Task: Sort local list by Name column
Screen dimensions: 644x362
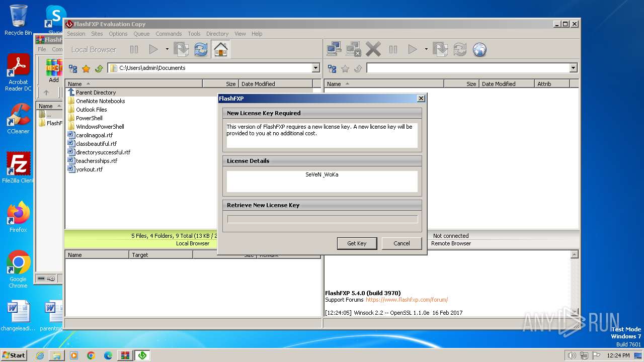Action: [x=134, y=84]
